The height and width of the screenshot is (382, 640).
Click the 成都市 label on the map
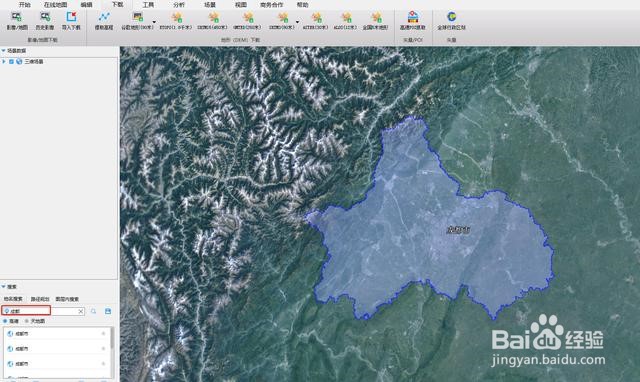pyautogui.click(x=458, y=230)
